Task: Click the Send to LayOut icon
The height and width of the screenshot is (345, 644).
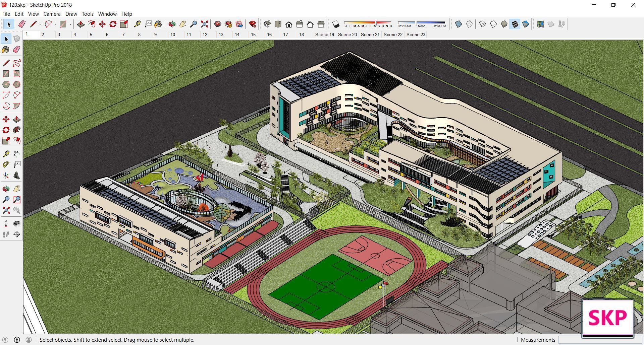Action: [x=239, y=24]
